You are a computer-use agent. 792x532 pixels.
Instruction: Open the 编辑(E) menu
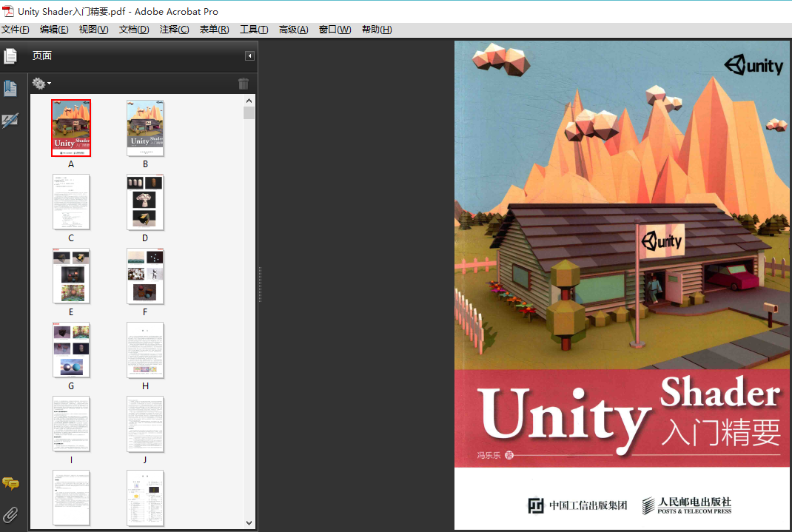tap(54, 30)
